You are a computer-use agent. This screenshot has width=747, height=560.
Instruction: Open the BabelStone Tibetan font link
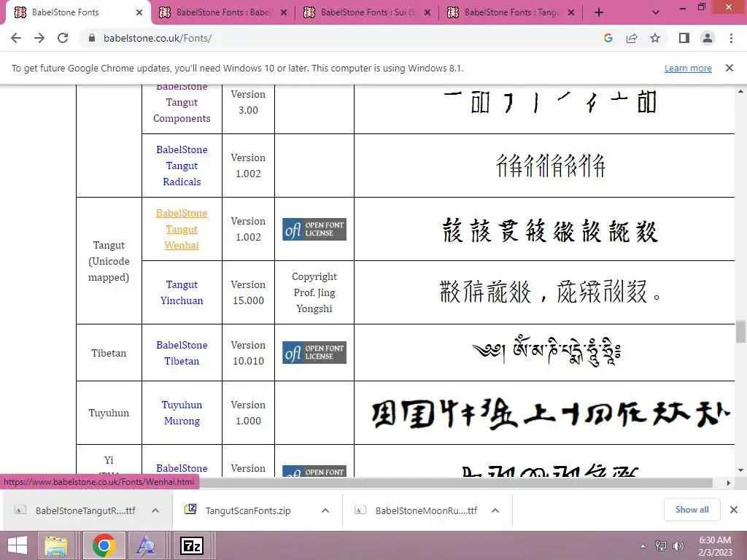tap(182, 353)
